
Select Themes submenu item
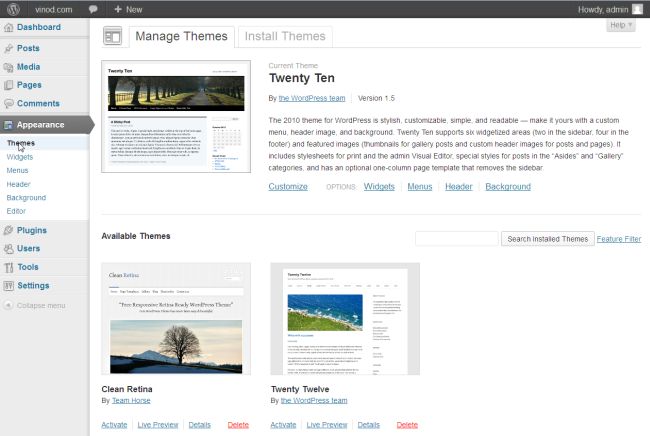pyautogui.click(x=21, y=143)
